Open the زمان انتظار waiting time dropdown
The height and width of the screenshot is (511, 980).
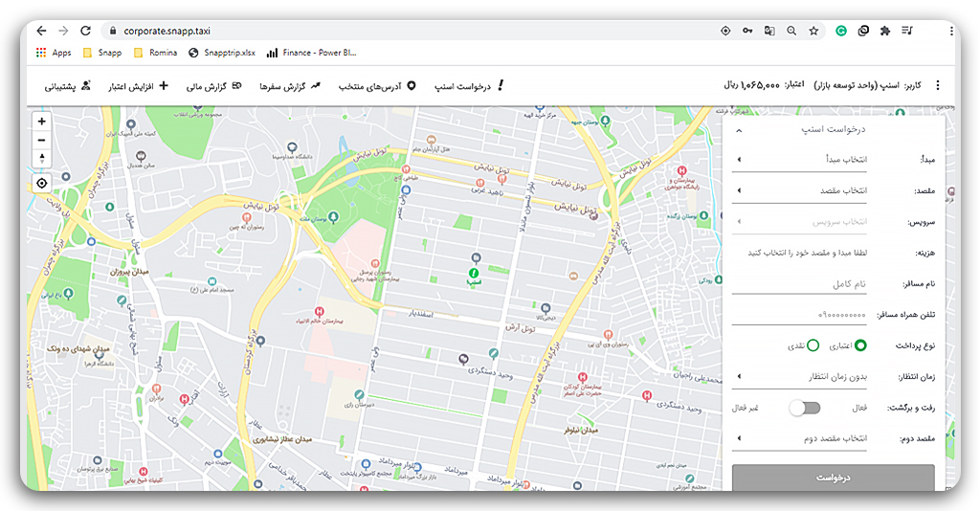tap(799, 377)
